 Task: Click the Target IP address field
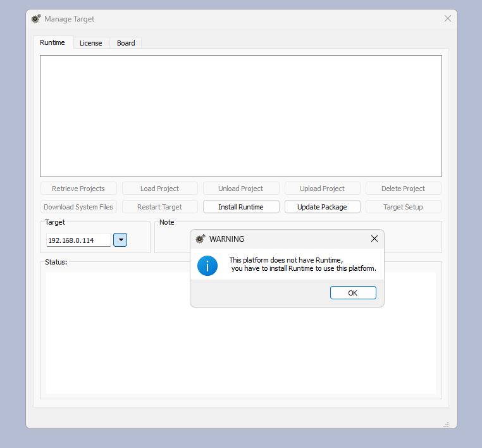coord(78,240)
